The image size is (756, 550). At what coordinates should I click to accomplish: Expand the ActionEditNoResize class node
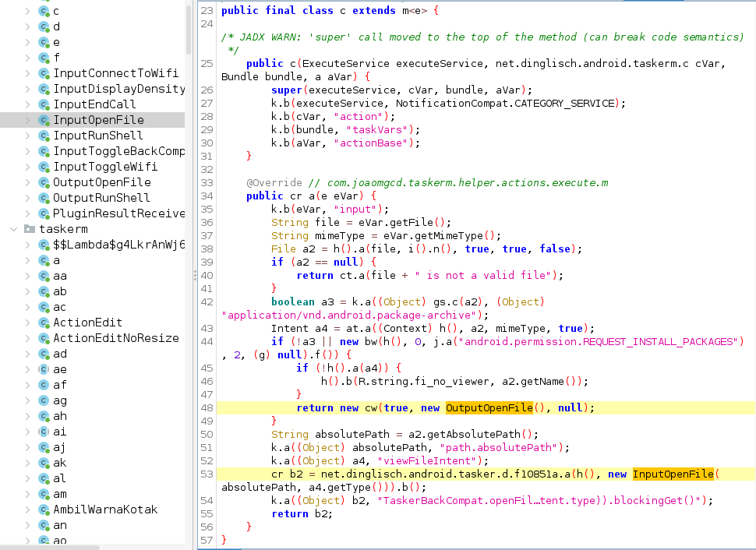coord(27,338)
